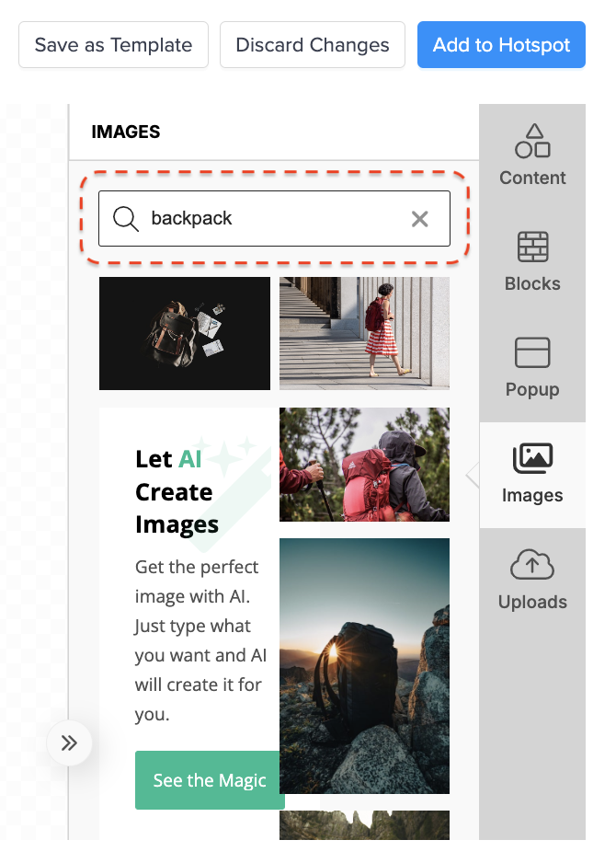This screenshot has width=616, height=863.
Task: Open the Blocks brick-wall tab
Action: (x=532, y=262)
